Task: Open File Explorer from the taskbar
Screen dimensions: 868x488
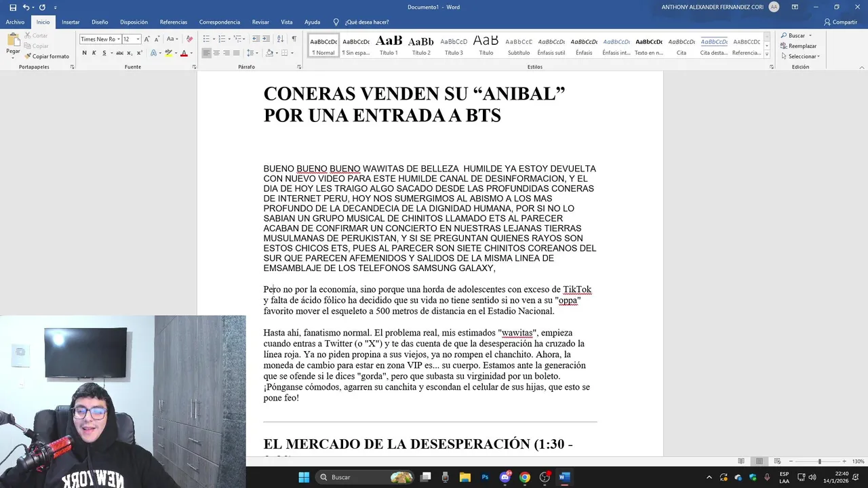Action: click(x=465, y=477)
